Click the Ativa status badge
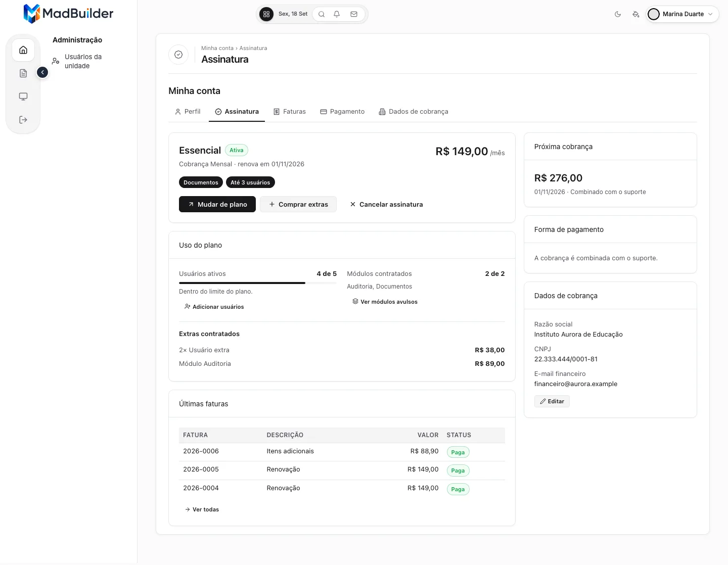The height and width of the screenshot is (565, 728). tap(237, 150)
